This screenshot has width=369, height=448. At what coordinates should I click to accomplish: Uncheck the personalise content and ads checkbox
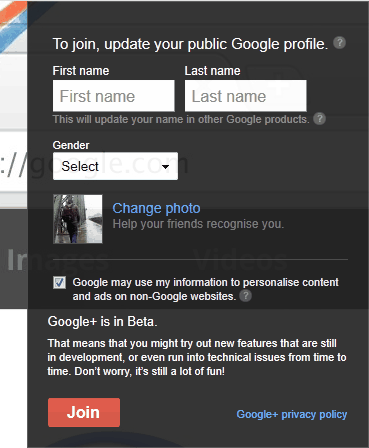(59, 283)
